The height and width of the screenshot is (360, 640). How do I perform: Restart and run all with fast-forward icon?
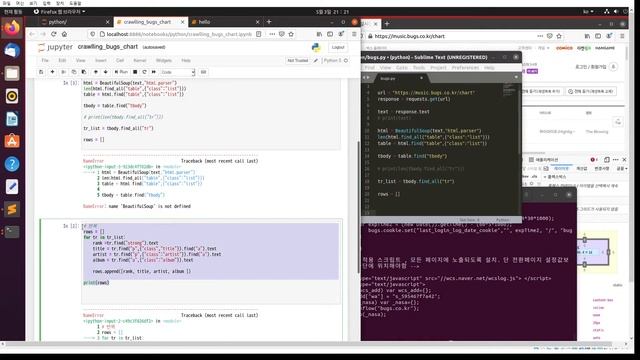click(154, 72)
